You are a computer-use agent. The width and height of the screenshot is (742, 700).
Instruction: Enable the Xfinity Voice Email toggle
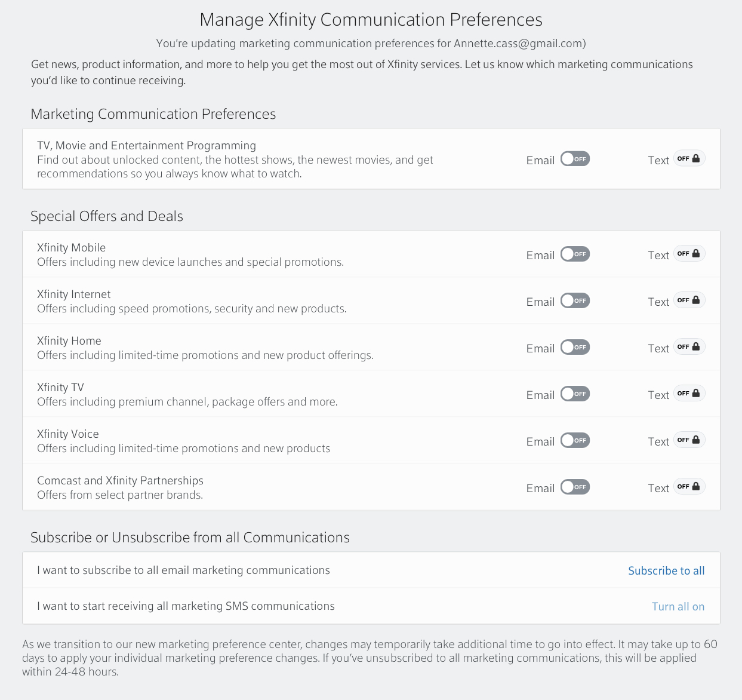point(575,440)
